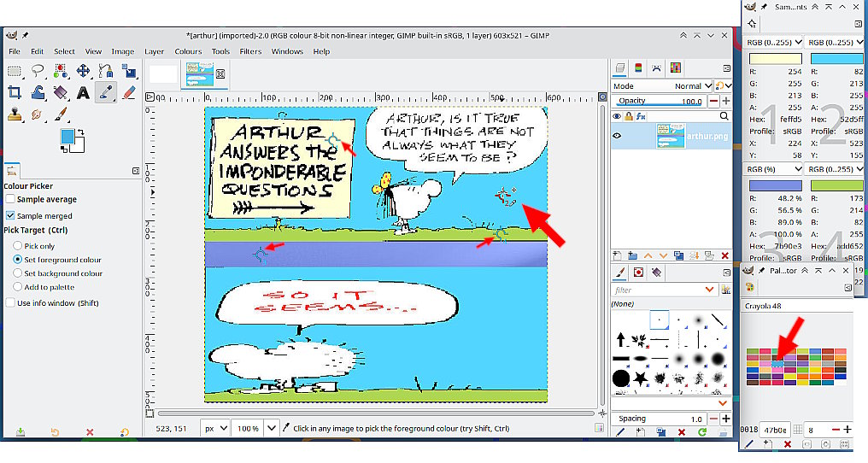Open the image unit px dropdown
The width and height of the screenshot is (868, 463).
[x=216, y=428]
